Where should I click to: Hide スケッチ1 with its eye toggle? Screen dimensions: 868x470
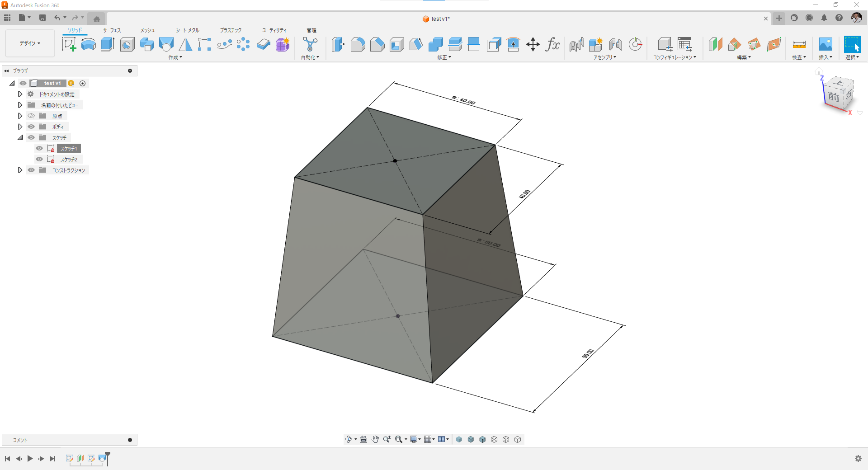point(39,148)
